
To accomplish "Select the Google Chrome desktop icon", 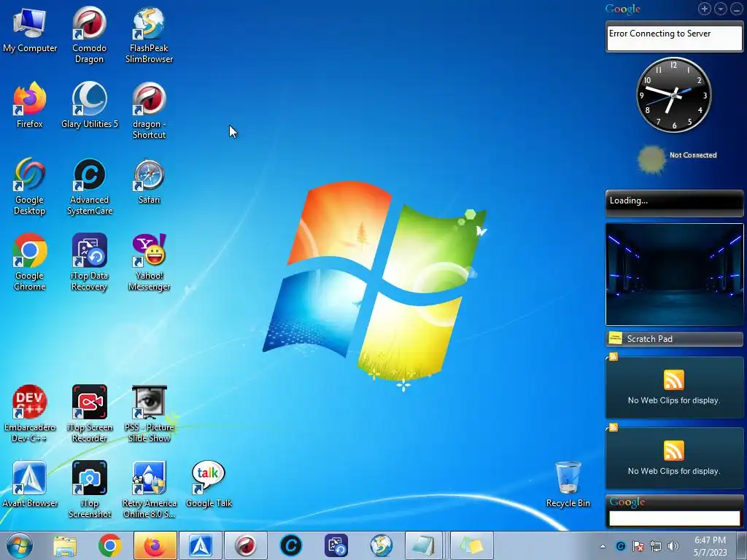I will point(29,262).
